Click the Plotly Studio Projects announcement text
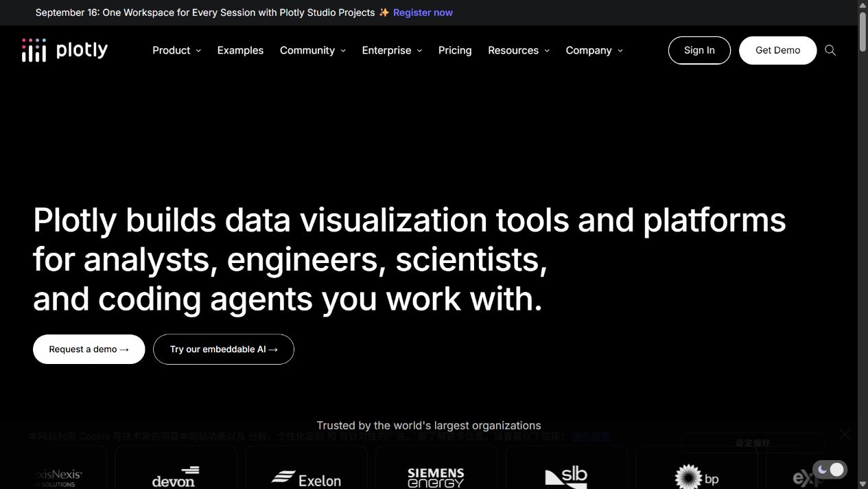Screen dimensions: 868x489 click(206, 12)
